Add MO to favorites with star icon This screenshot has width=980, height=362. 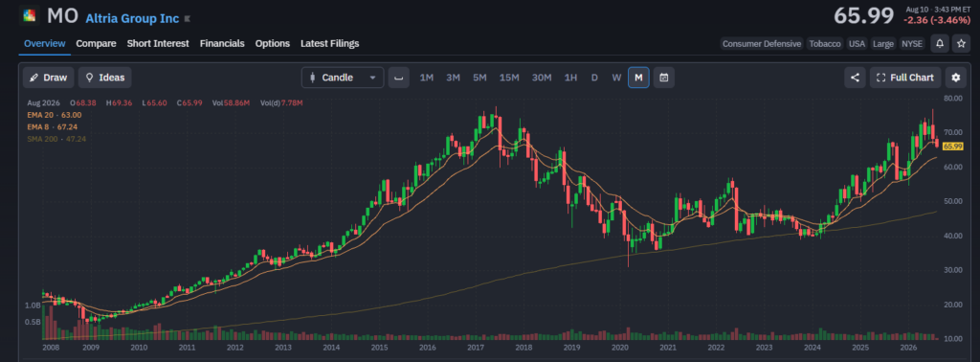click(x=961, y=43)
